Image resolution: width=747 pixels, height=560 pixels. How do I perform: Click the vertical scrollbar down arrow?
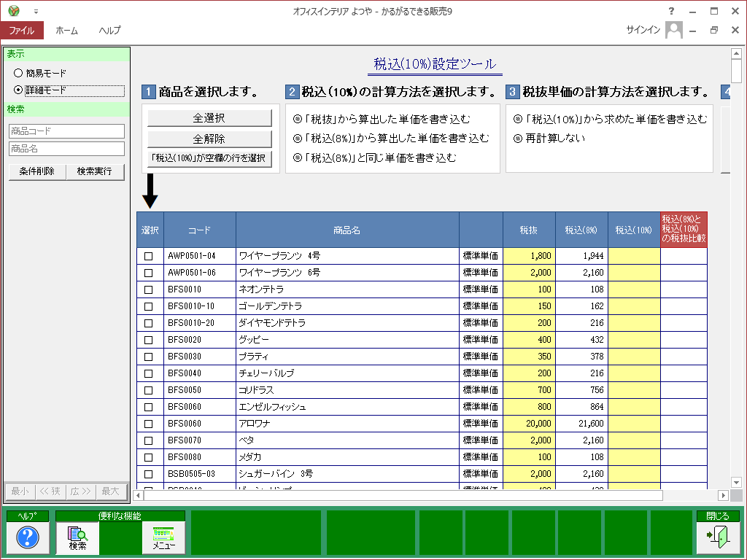point(736,482)
